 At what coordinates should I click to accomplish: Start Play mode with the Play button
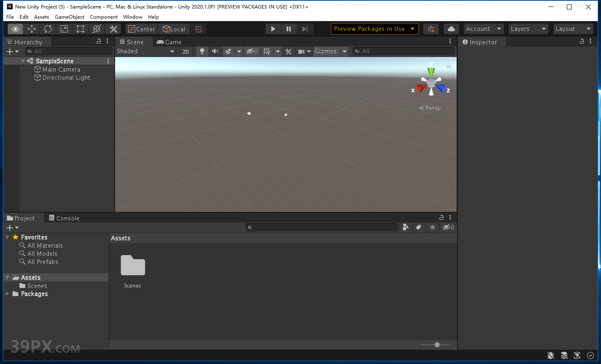tap(273, 29)
